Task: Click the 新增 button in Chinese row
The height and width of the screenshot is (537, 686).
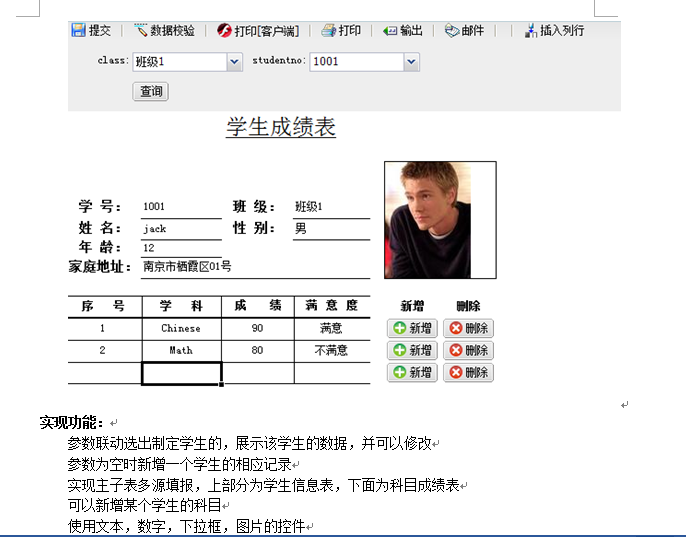Action: click(412, 328)
